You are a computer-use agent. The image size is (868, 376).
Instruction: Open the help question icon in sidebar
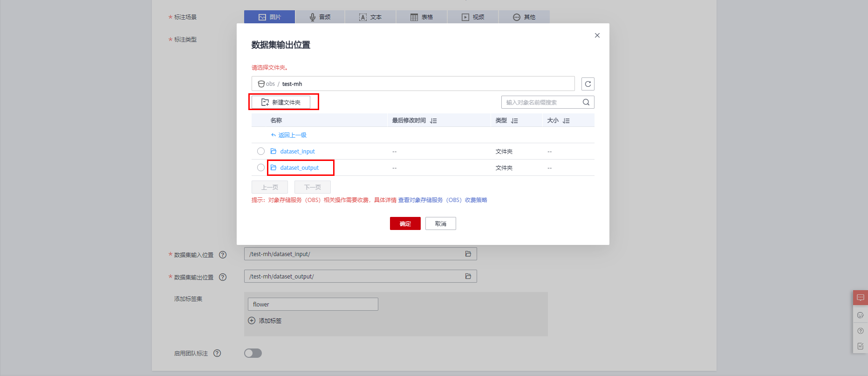coord(861,331)
